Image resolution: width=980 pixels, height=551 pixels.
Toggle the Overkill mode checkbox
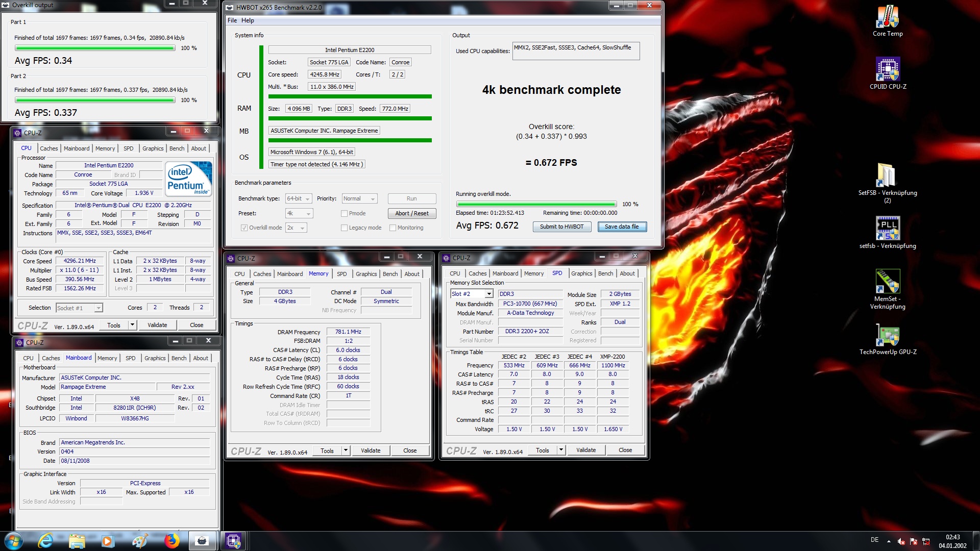click(x=244, y=228)
